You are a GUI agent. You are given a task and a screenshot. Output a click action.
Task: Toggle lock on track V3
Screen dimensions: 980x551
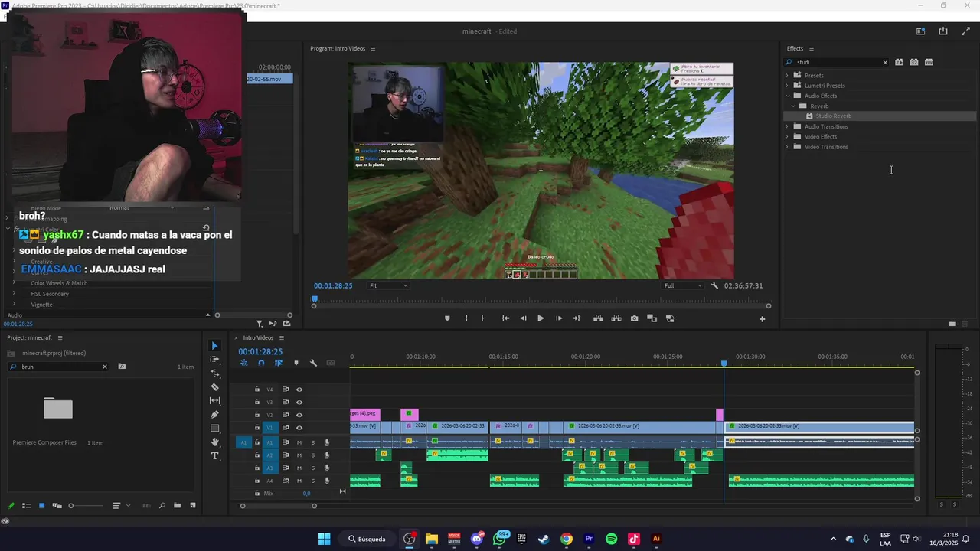point(257,402)
